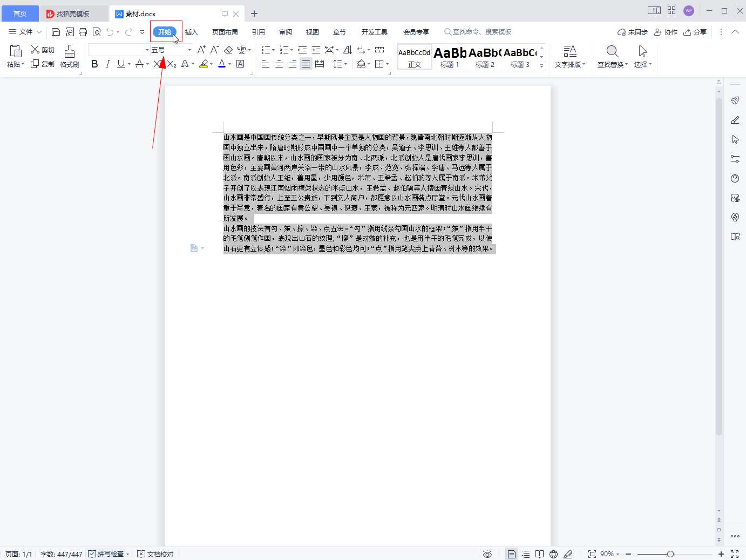Image resolution: width=746 pixels, height=560 pixels.
Task: Open Find and Replace (查找替换)
Action: tap(612, 56)
